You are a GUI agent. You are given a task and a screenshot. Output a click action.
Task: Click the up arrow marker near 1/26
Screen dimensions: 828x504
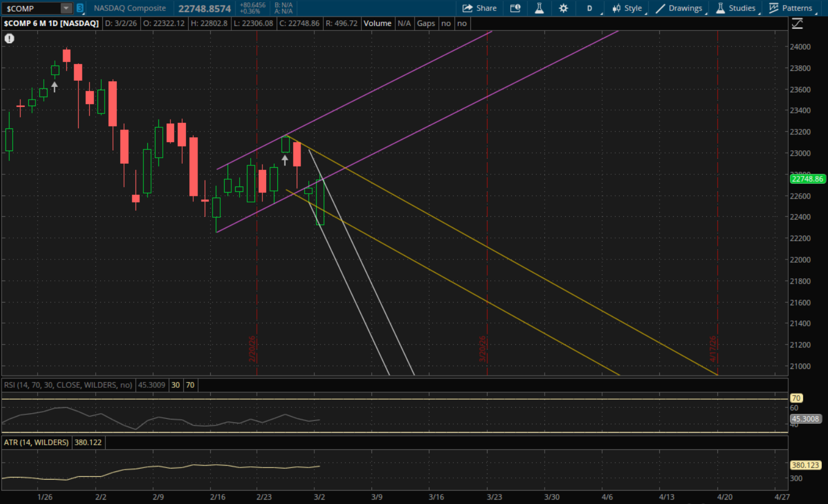coord(54,87)
